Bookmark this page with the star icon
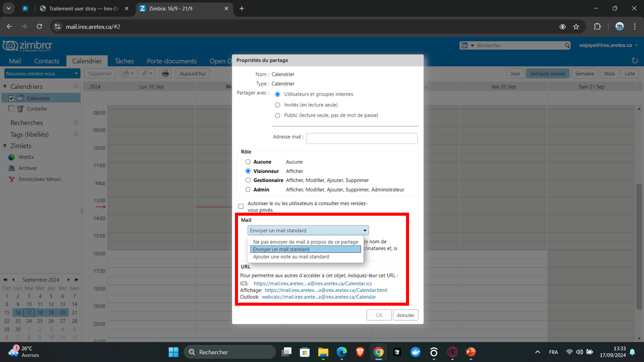Image resolution: width=644 pixels, height=362 pixels. [576, 27]
